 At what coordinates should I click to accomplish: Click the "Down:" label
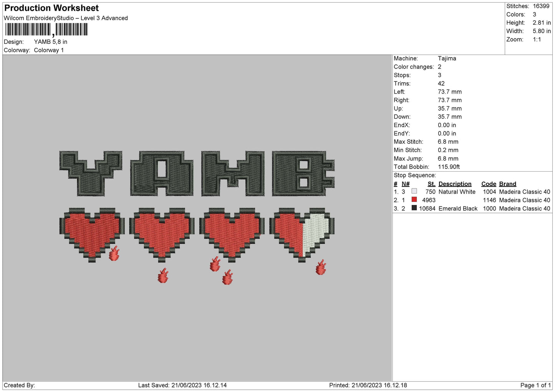pyautogui.click(x=402, y=117)
